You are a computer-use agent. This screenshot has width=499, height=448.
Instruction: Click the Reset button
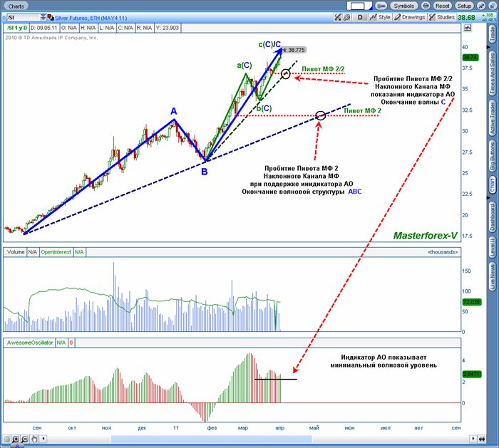443,6
